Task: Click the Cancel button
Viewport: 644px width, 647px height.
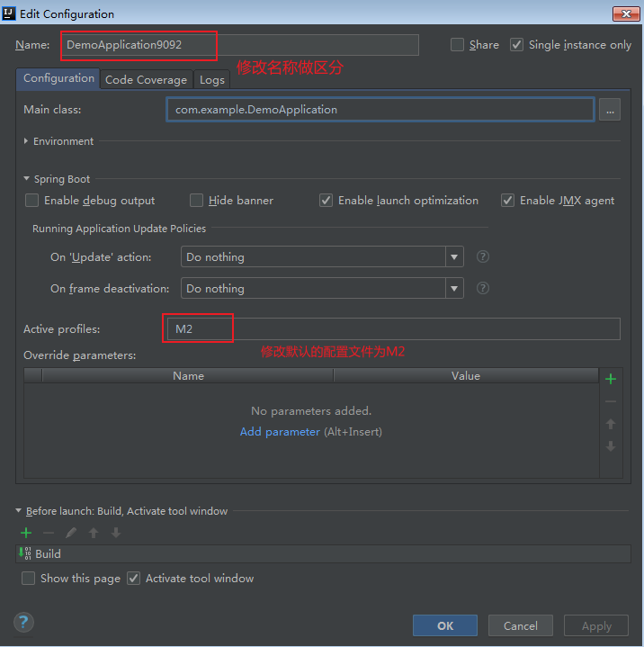Action: pyautogui.click(x=521, y=625)
